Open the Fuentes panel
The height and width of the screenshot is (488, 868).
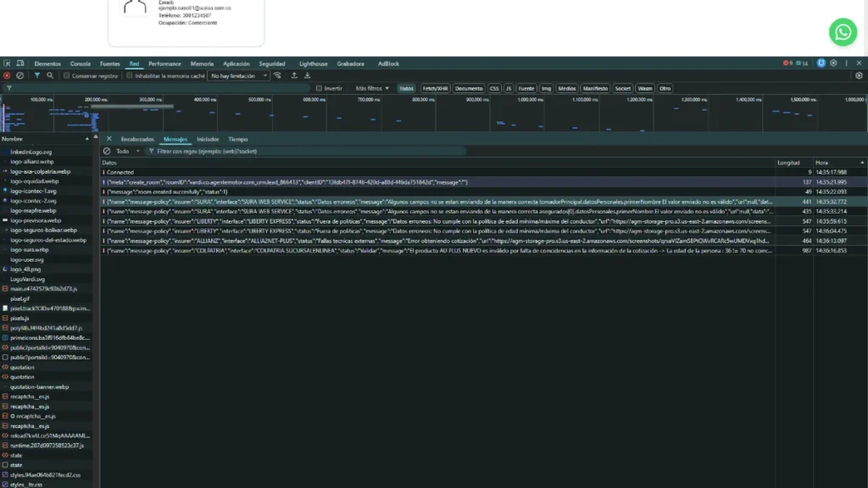[109, 64]
